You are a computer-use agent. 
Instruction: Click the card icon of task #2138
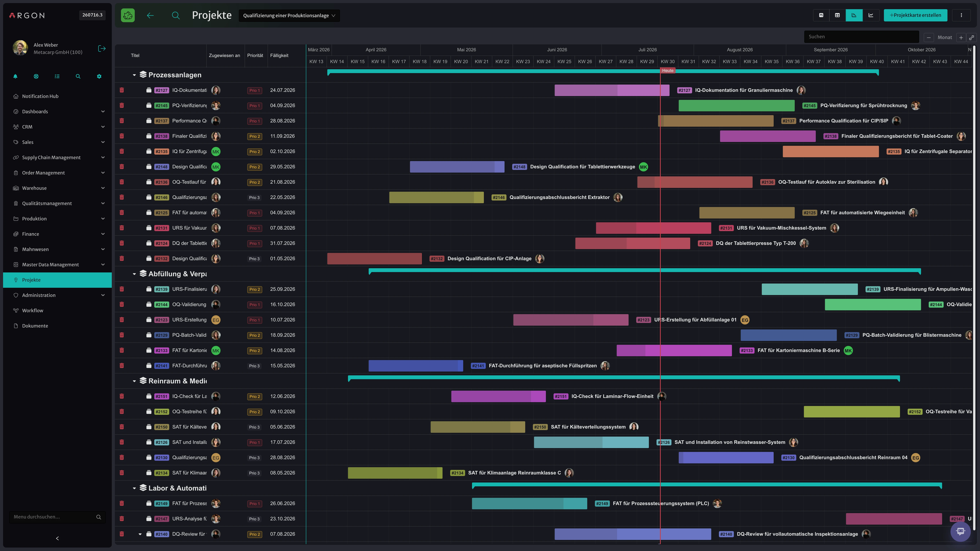[149, 136]
